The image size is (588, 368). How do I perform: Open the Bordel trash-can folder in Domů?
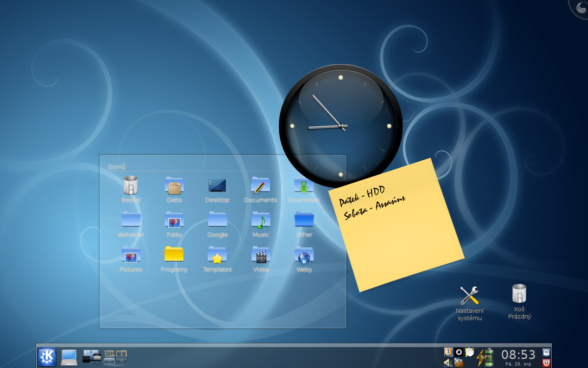point(131,189)
